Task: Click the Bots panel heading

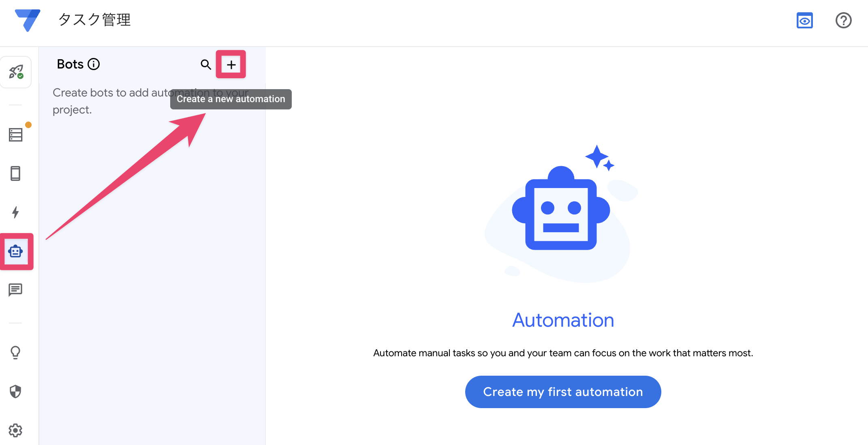Action: pyautogui.click(x=70, y=64)
